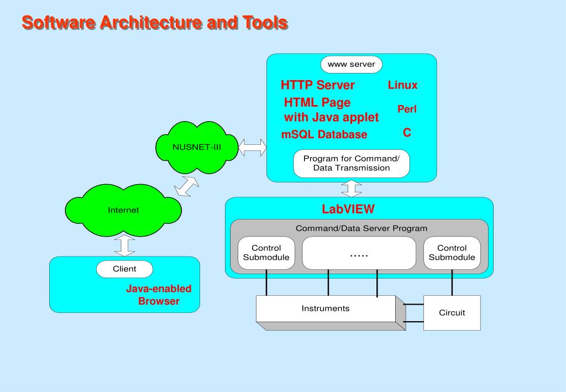Click the 'Circuit' box

click(452, 312)
